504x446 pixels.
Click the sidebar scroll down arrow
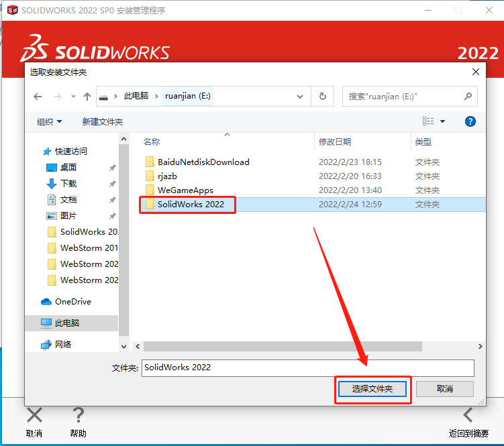123,346
